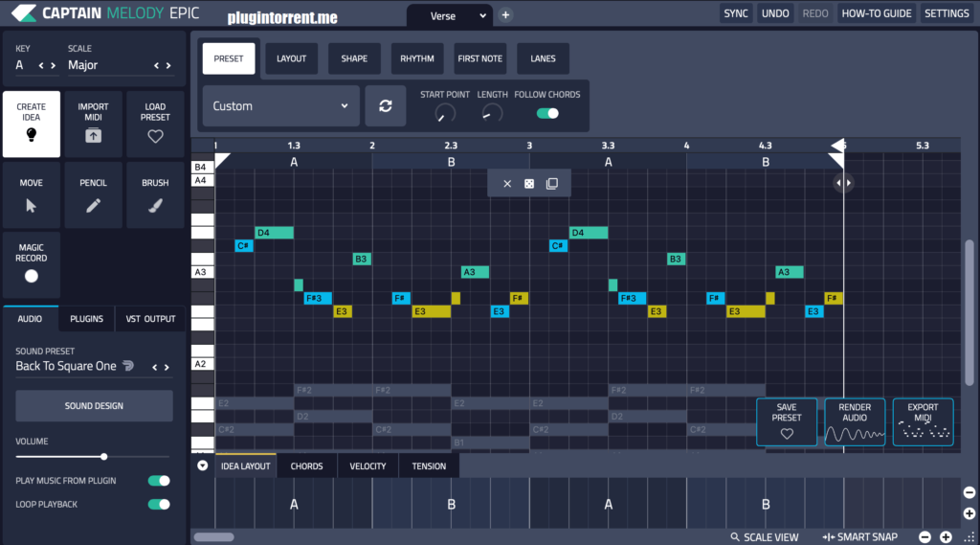Open Load Preset heart button
This screenshot has width=980, height=545.
click(x=155, y=124)
